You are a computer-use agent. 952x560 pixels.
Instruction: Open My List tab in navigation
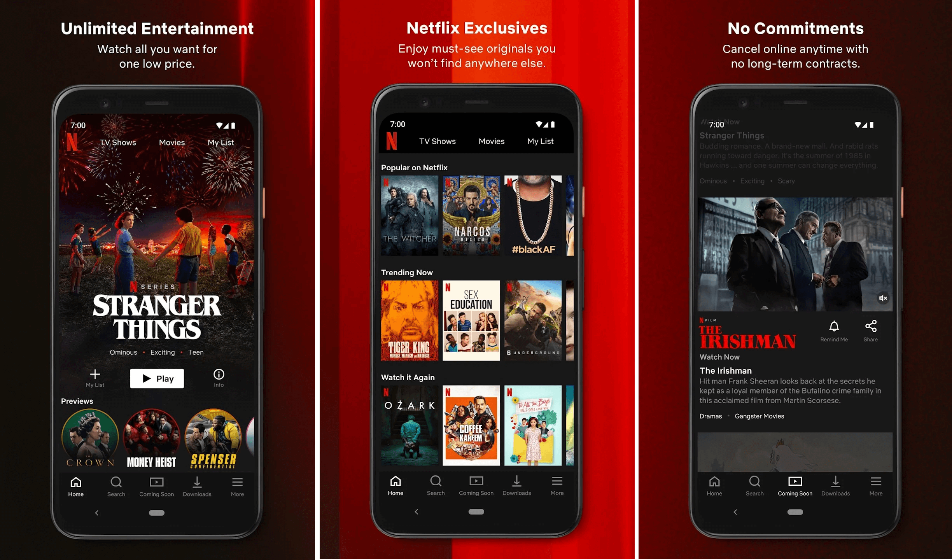220,141
